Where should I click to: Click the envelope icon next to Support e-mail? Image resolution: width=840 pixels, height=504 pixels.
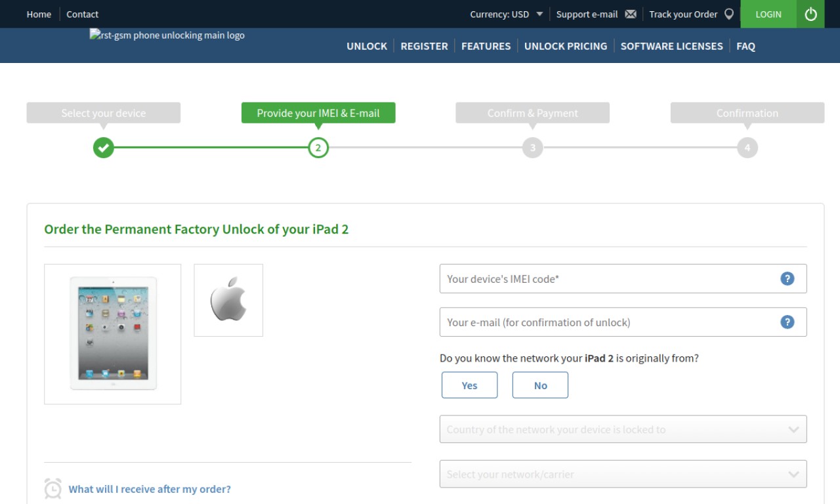coord(631,14)
